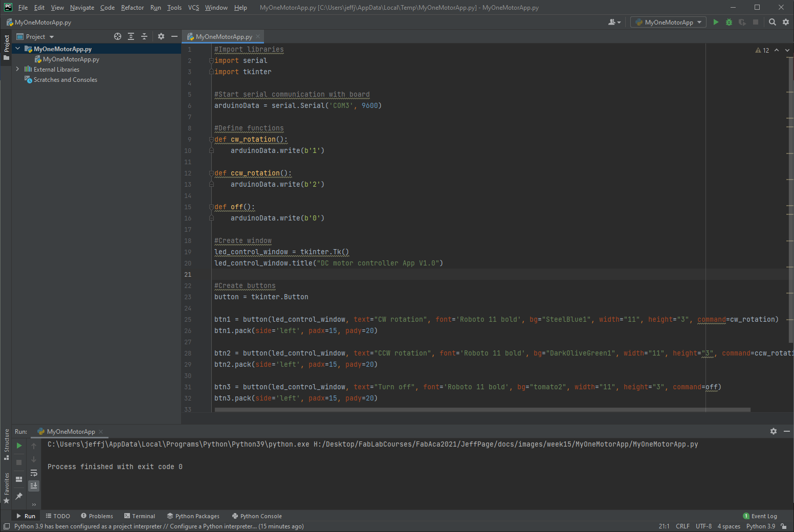Open Search Everywhere magnifier icon
This screenshot has height=532, width=794.
tap(773, 22)
